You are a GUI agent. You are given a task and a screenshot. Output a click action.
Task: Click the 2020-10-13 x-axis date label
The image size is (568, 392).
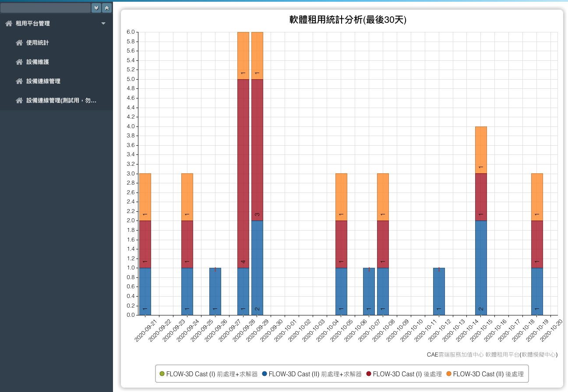(454, 331)
